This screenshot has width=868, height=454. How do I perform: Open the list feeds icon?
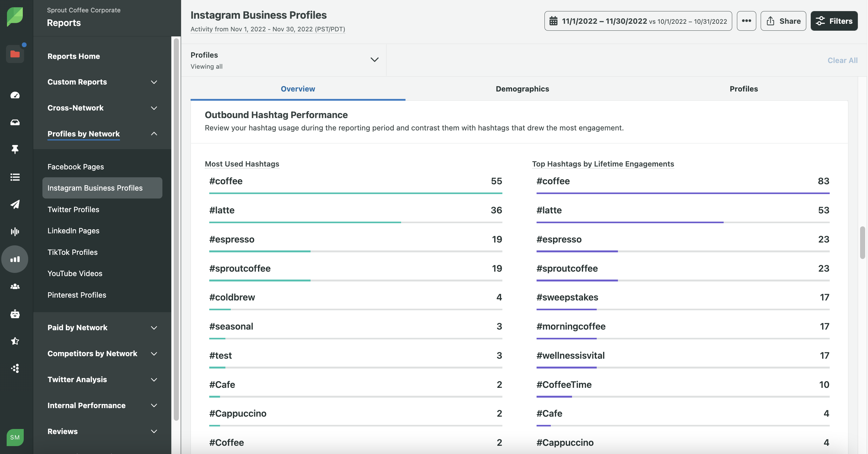pos(15,177)
